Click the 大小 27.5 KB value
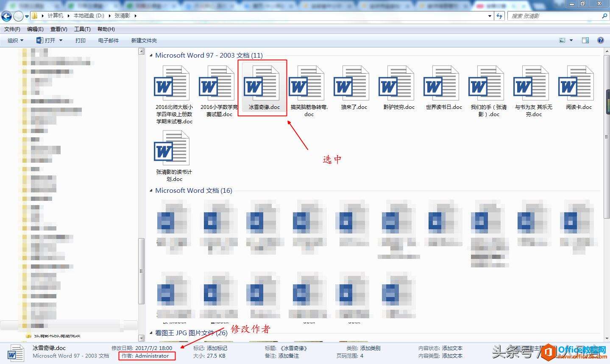Image resolution: width=610 pixels, height=364 pixels. pyautogui.click(x=216, y=356)
